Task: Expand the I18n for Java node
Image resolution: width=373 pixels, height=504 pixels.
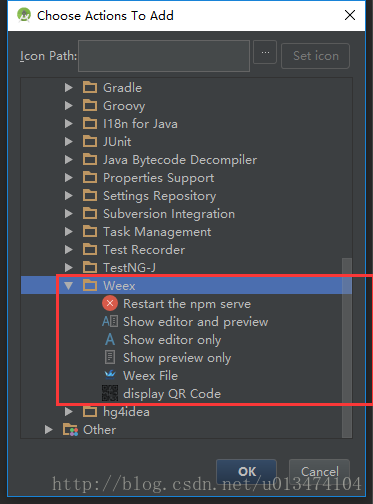Action: [x=69, y=124]
